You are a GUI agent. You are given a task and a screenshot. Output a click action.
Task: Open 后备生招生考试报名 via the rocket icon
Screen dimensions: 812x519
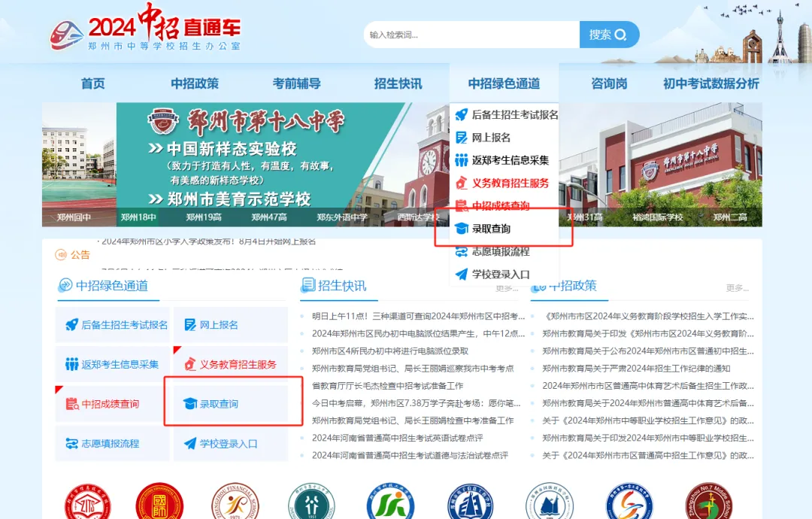pyautogui.click(x=71, y=323)
